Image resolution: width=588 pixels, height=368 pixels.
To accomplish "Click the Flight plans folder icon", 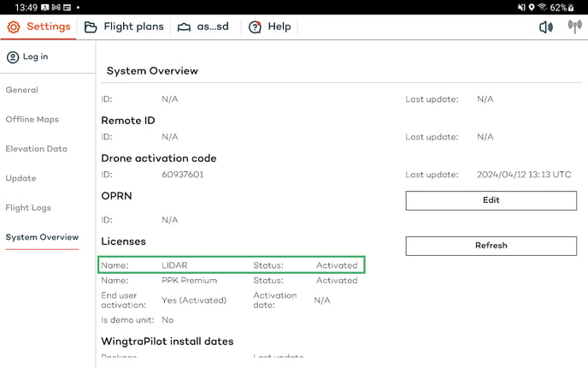I will tap(91, 27).
